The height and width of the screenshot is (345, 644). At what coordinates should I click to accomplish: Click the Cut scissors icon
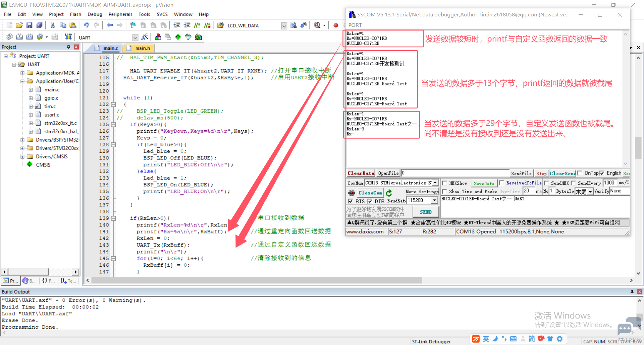(53, 25)
